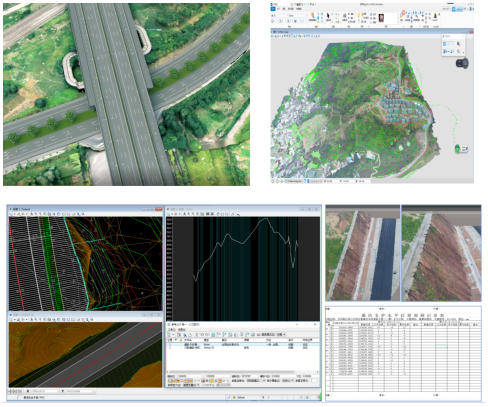Select the first reference row in the list
This screenshot has height=407, width=488.
coord(242,345)
